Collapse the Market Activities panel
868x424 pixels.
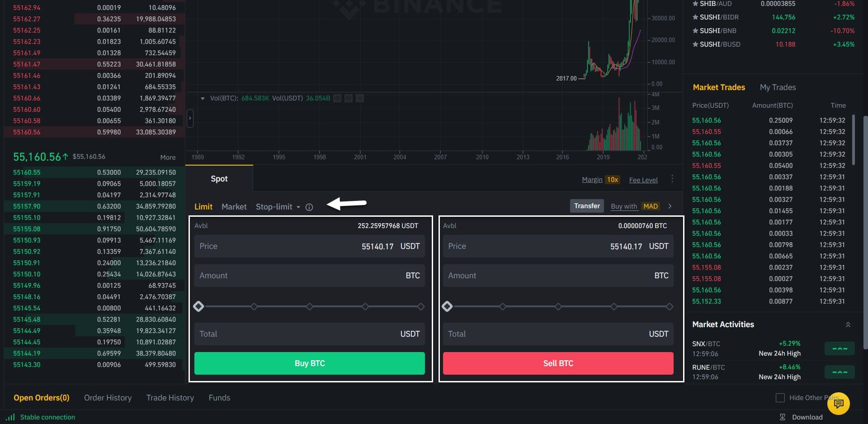pyautogui.click(x=848, y=324)
